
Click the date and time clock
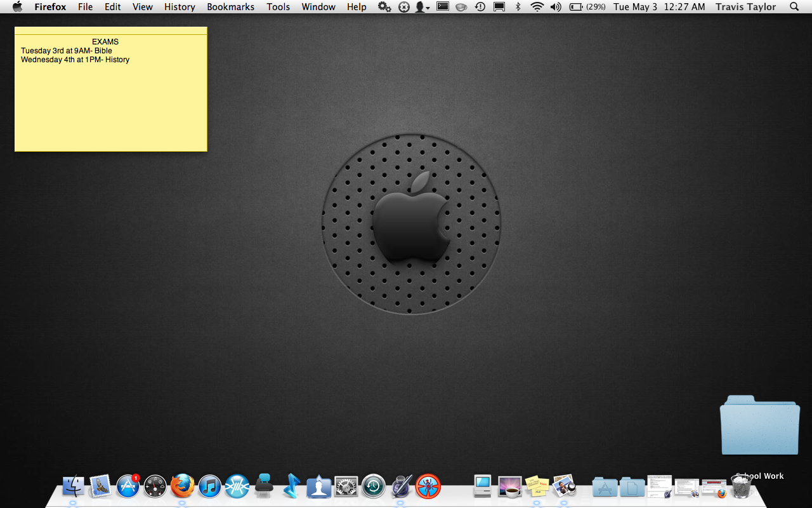coord(659,7)
